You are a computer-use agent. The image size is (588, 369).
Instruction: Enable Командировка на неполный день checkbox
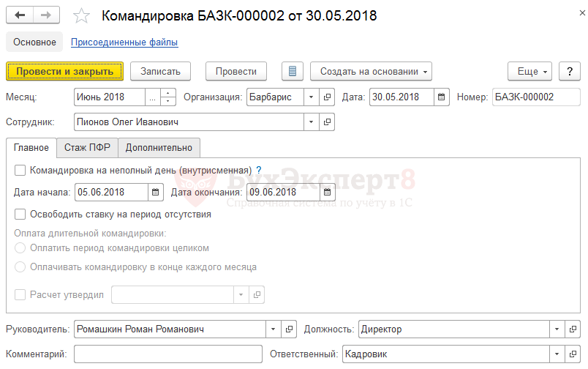coord(20,170)
